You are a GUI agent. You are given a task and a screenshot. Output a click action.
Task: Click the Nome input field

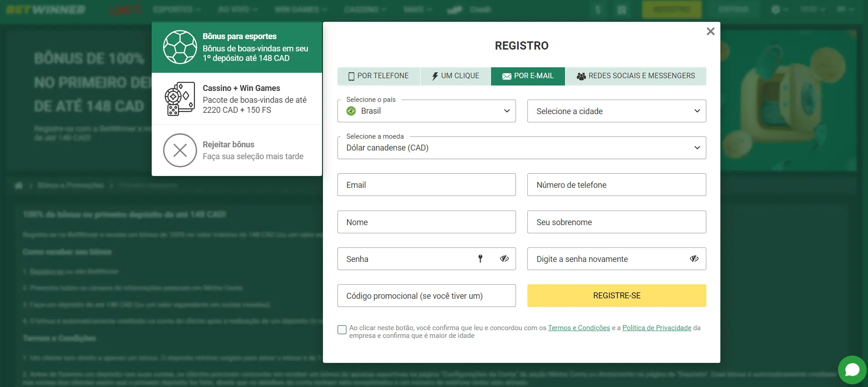coord(427,222)
